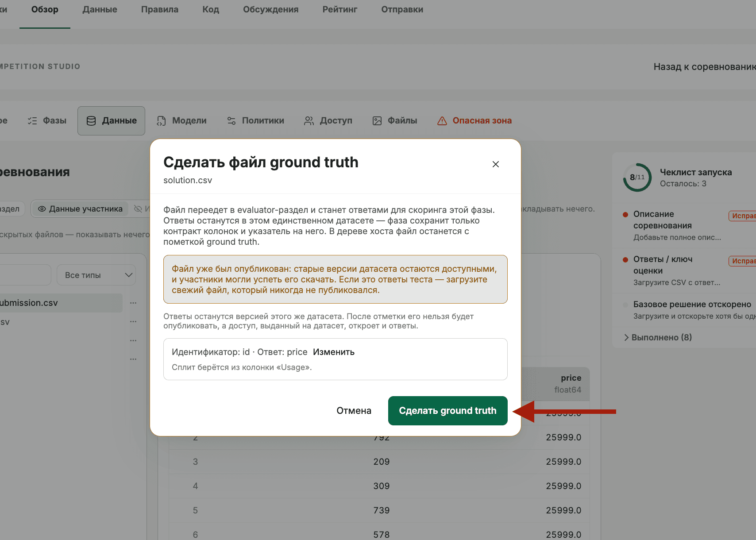Switch to the Рейтинг tab
Screen dimensions: 756x540
point(340,10)
